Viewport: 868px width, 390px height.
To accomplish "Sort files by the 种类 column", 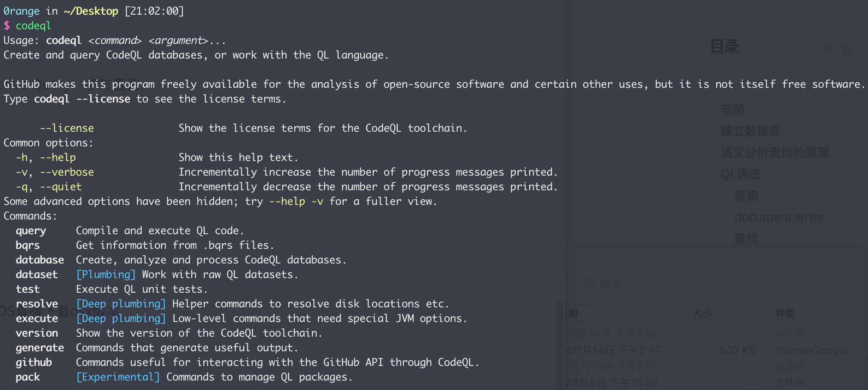I will tap(785, 313).
